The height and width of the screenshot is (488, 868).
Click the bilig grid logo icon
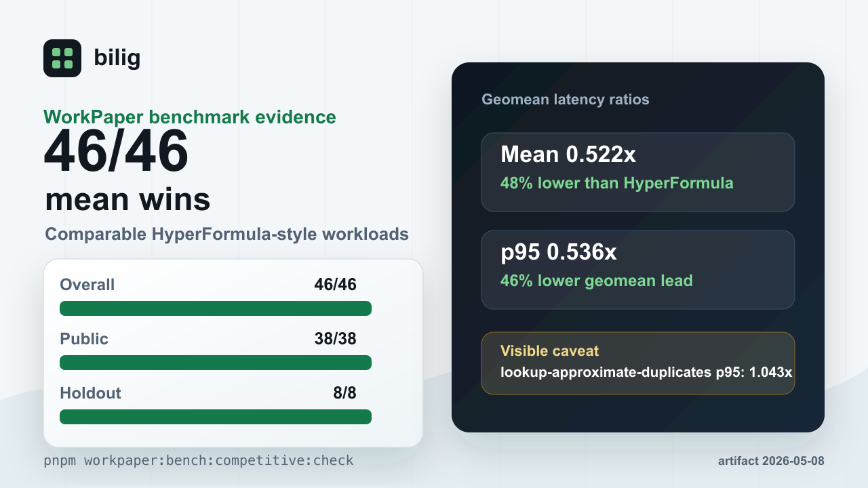(x=62, y=58)
